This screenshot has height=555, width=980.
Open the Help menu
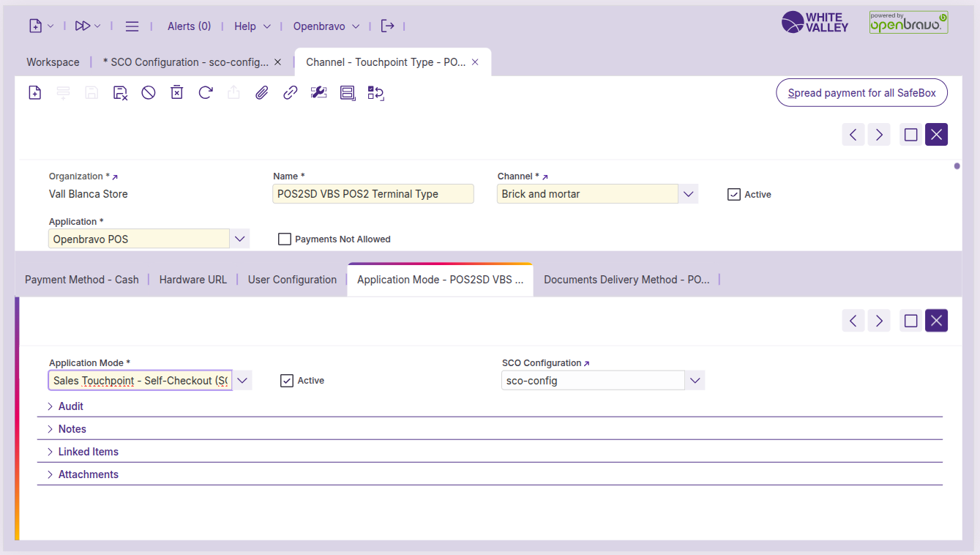click(252, 26)
